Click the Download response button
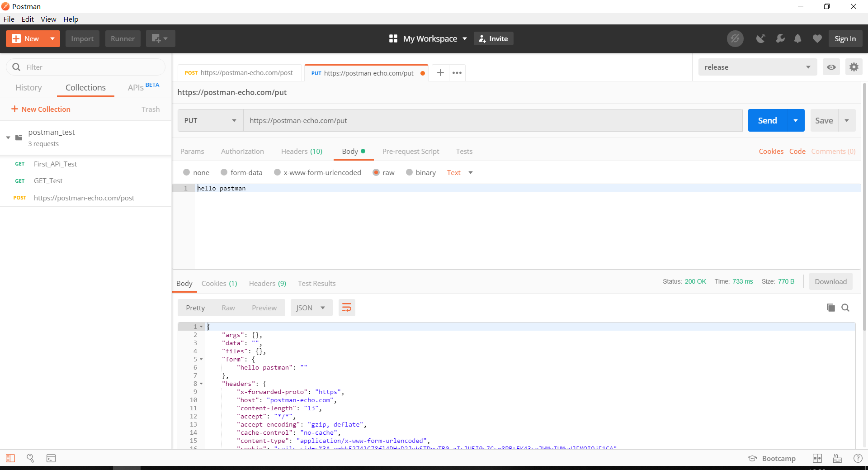Viewport: 868px width, 470px height. [x=830, y=282]
